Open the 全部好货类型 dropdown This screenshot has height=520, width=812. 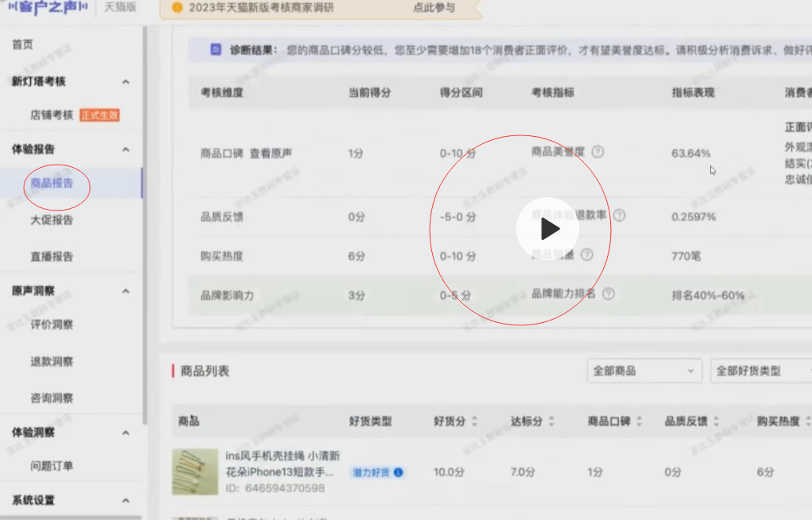(x=761, y=370)
